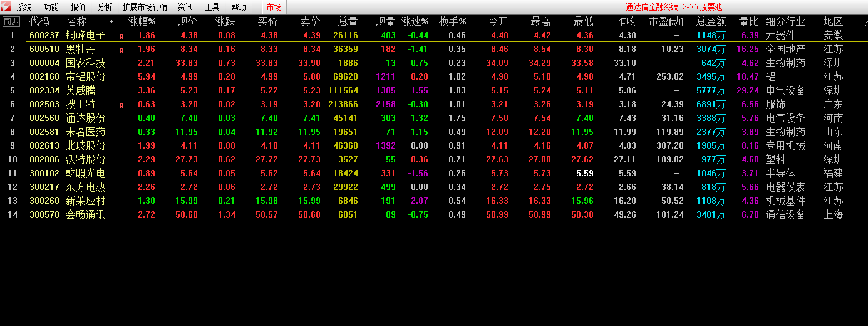
Task: Sort by 卖价 column header
Action: pos(311,22)
